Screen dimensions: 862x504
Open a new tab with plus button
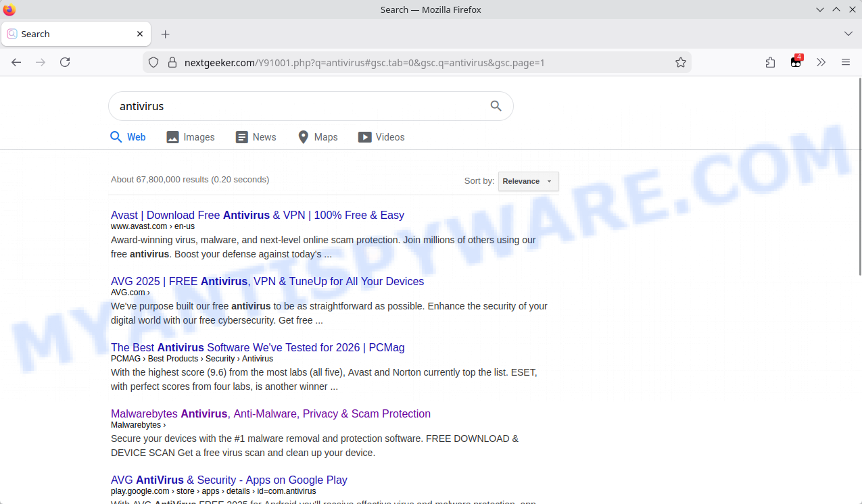pyautogui.click(x=166, y=34)
